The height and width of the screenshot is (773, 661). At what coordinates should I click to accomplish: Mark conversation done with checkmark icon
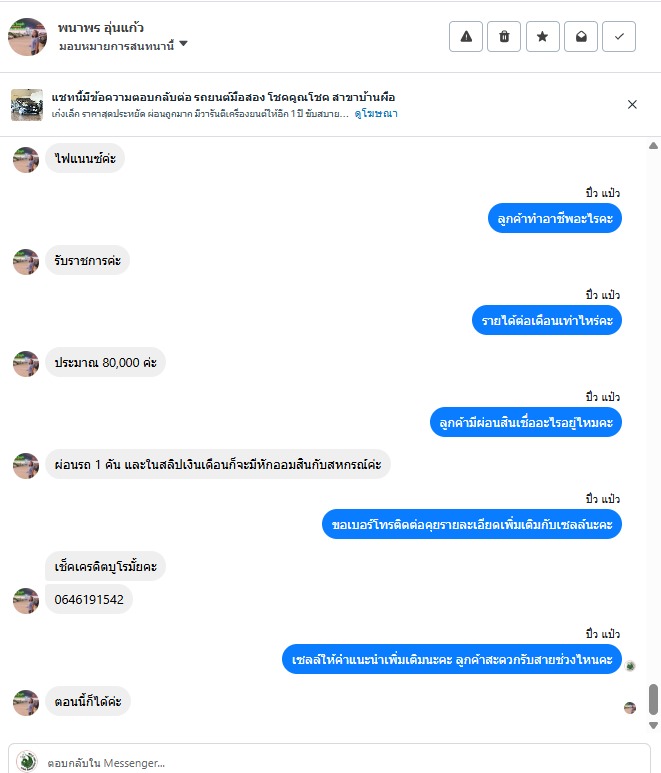pyautogui.click(x=619, y=36)
